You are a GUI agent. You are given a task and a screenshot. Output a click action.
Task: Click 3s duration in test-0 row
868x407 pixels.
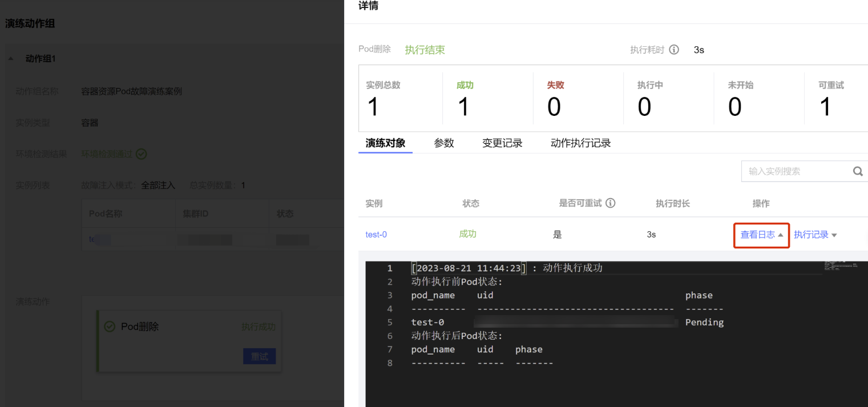click(x=651, y=235)
